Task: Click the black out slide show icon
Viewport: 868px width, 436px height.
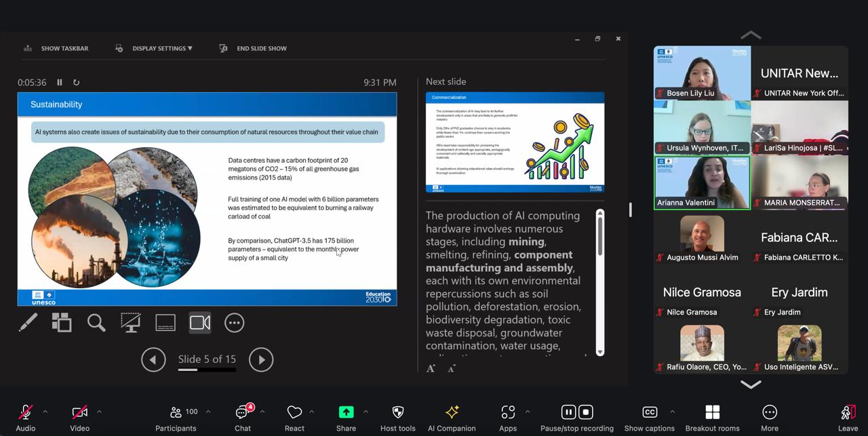Action: pyautogui.click(x=130, y=323)
